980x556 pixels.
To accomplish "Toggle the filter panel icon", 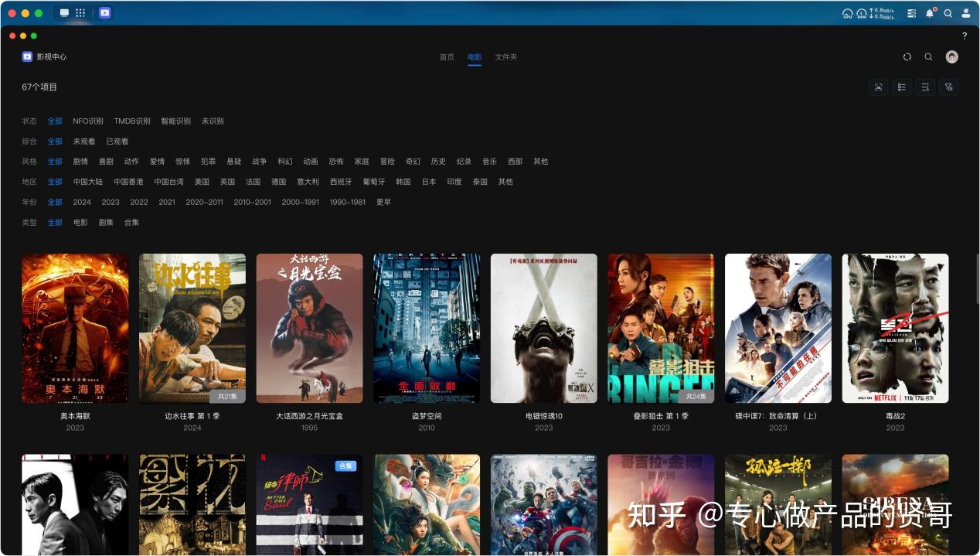I will 949,87.
